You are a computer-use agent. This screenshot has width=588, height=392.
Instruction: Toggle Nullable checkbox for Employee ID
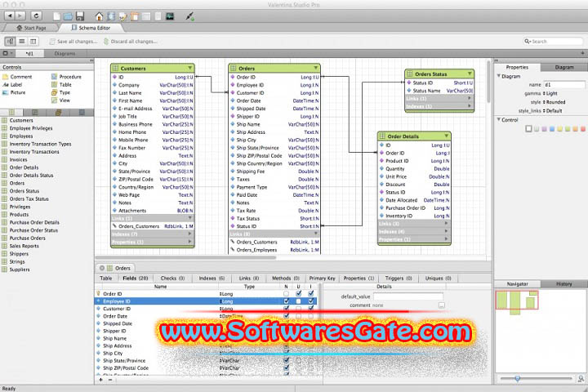pyautogui.click(x=286, y=301)
